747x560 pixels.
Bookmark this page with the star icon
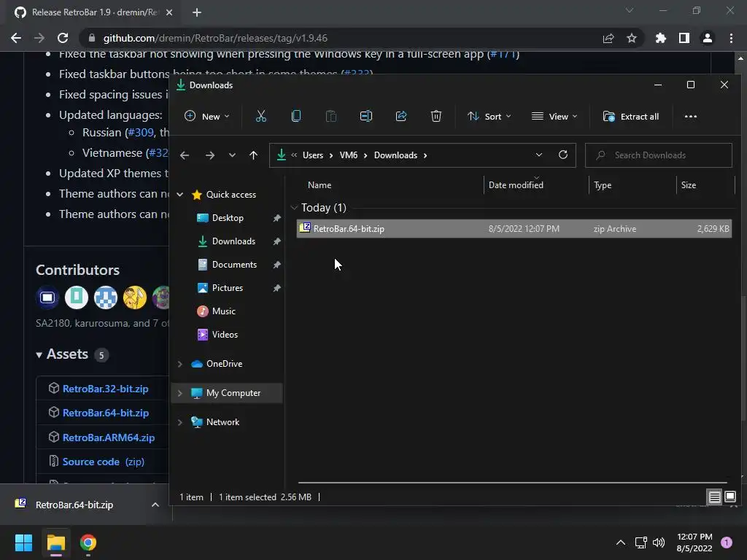(x=631, y=38)
